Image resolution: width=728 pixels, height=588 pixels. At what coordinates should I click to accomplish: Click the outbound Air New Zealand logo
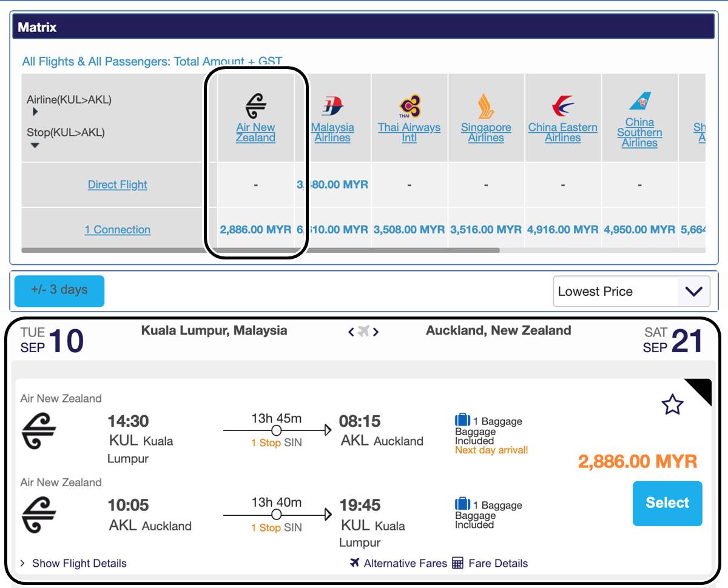39,430
